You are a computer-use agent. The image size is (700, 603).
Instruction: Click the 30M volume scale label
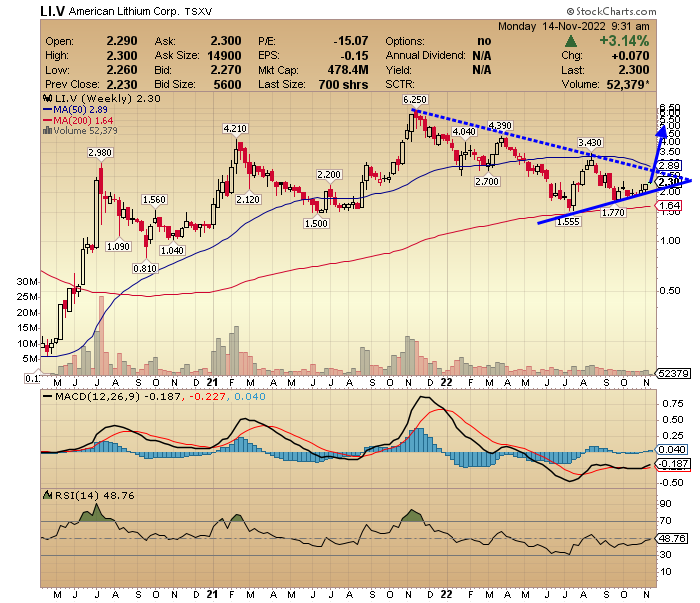point(27,282)
